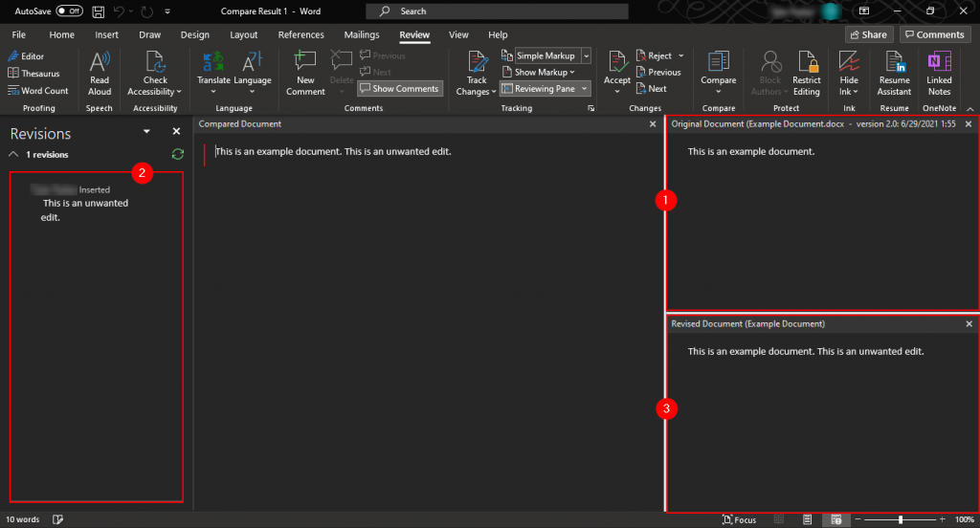This screenshot has height=528, width=980.
Task: Open Revisions pane options dropdown
Action: coord(146,131)
